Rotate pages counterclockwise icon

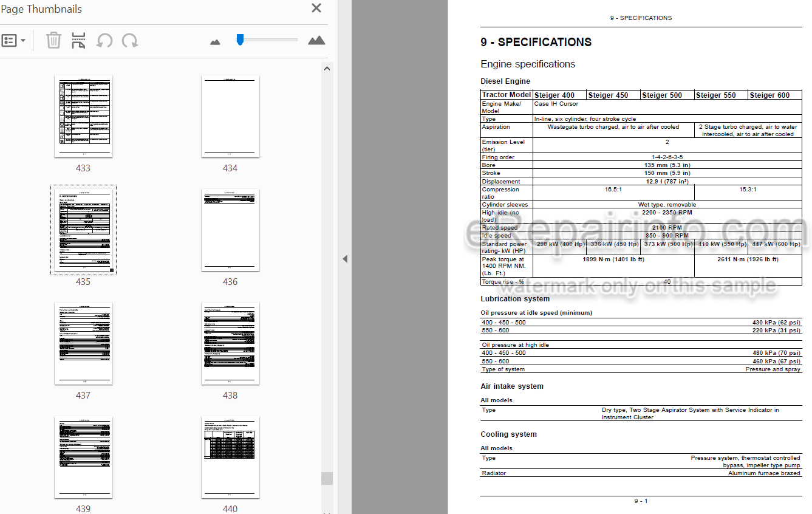pos(104,41)
